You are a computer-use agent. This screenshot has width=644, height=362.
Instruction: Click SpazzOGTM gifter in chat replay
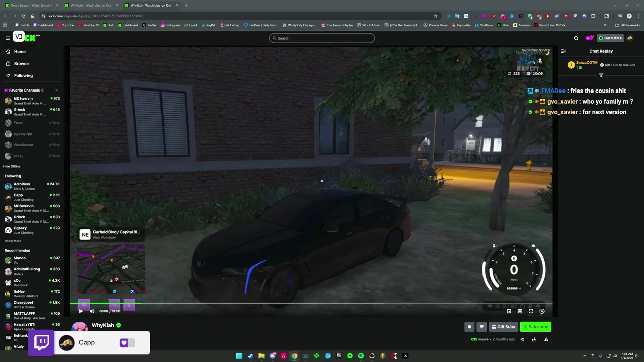[587, 63]
